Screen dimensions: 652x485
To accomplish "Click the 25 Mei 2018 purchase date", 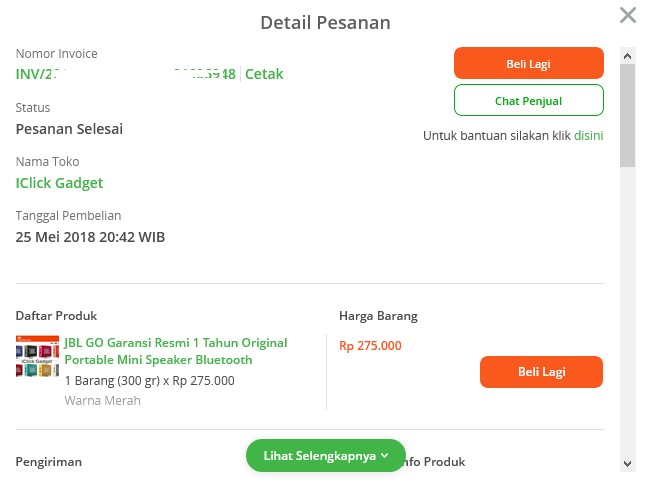I will pyautogui.click(x=90, y=237).
